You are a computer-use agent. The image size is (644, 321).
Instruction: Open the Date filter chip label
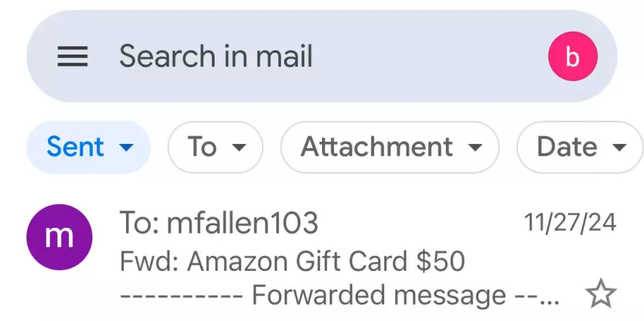pyautogui.click(x=567, y=146)
